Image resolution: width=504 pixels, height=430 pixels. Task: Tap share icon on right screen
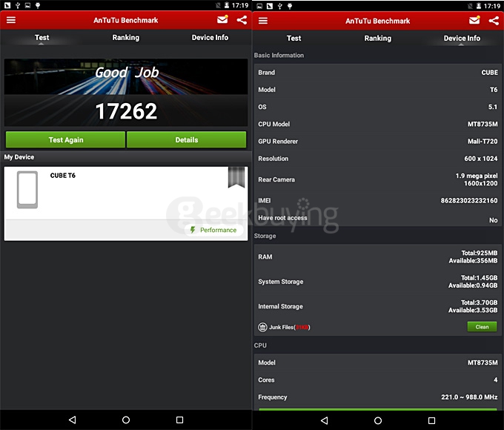(x=494, y=21)
